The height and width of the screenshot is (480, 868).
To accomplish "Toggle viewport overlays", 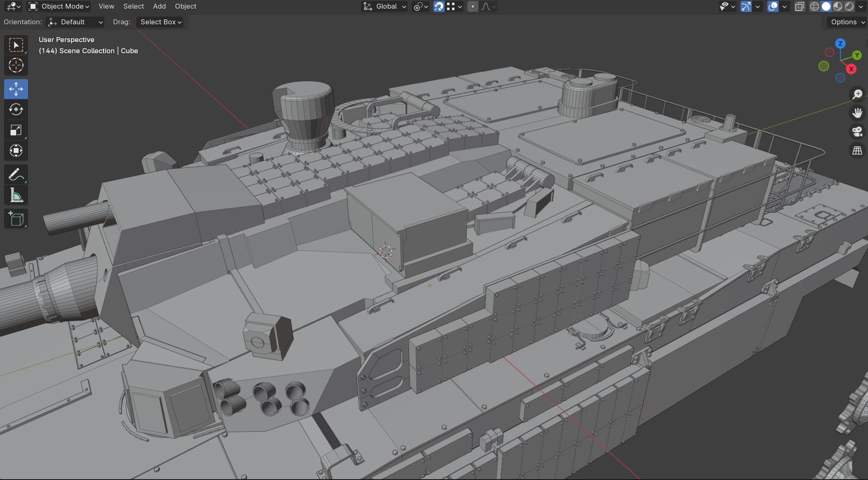I will (x=773, y=6).
